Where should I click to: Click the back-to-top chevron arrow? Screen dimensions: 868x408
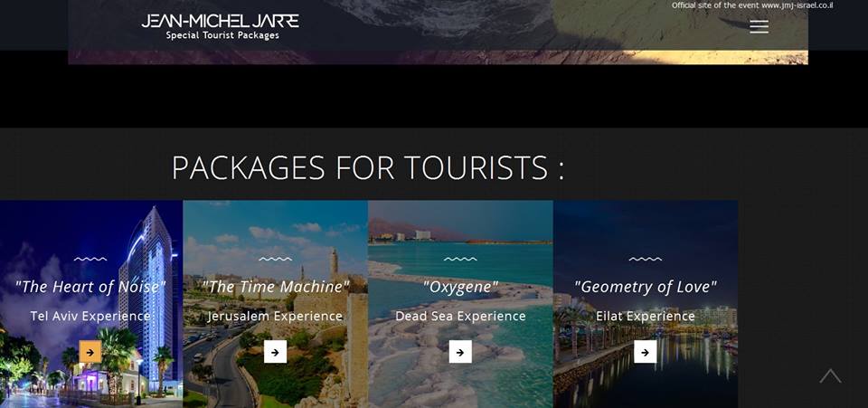click(x=830, y=376)
